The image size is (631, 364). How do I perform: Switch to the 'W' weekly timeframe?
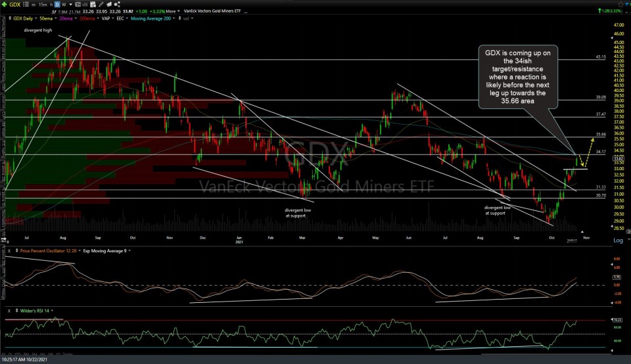pyautogui.click(x=64, y=5)
